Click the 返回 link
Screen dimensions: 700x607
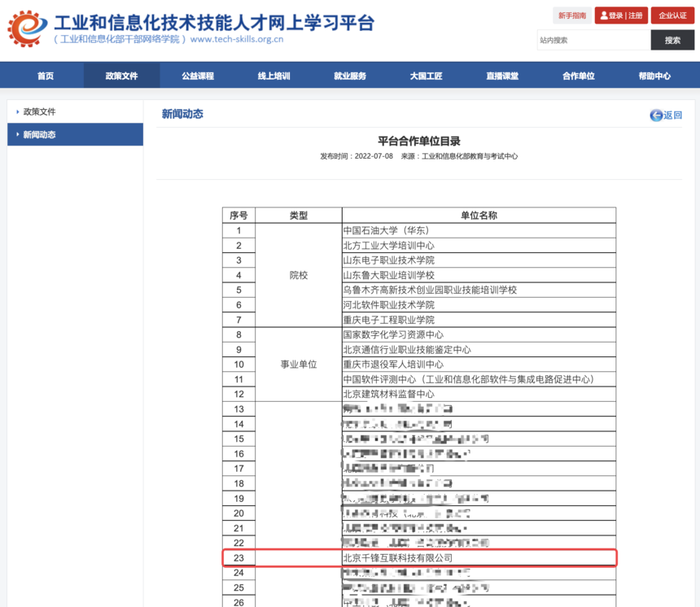click(666, 116)
